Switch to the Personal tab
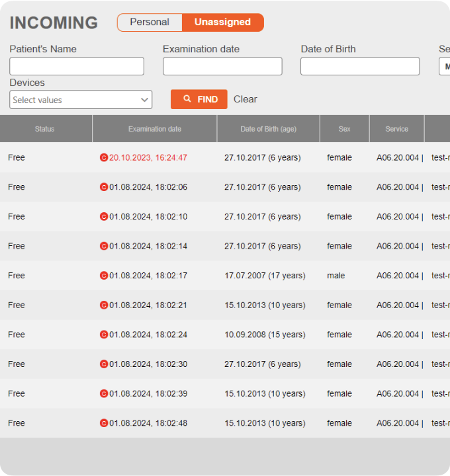The width and height of the screenshot is (450, 476). tap(150, 22)
